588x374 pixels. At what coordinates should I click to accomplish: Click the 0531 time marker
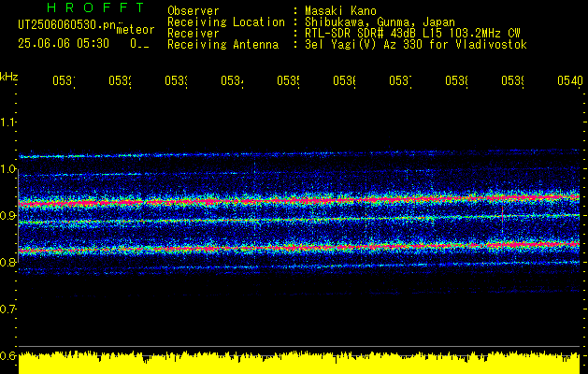point(64,81)
